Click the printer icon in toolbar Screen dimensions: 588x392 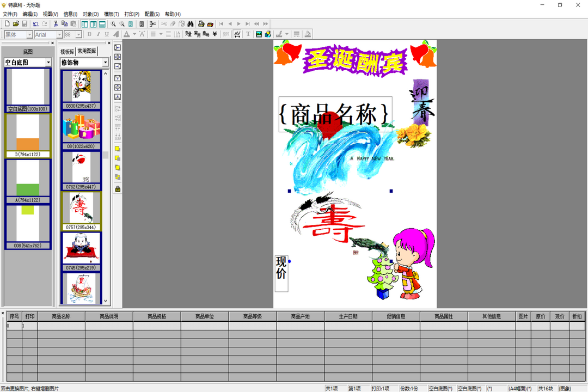pos(201,24)
